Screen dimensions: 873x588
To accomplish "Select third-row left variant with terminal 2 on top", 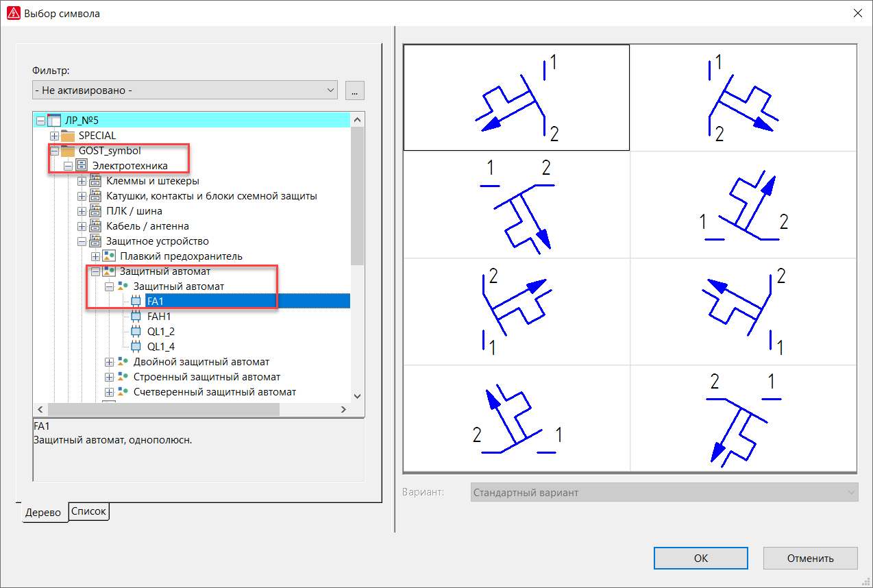I will tap(517, 312).
